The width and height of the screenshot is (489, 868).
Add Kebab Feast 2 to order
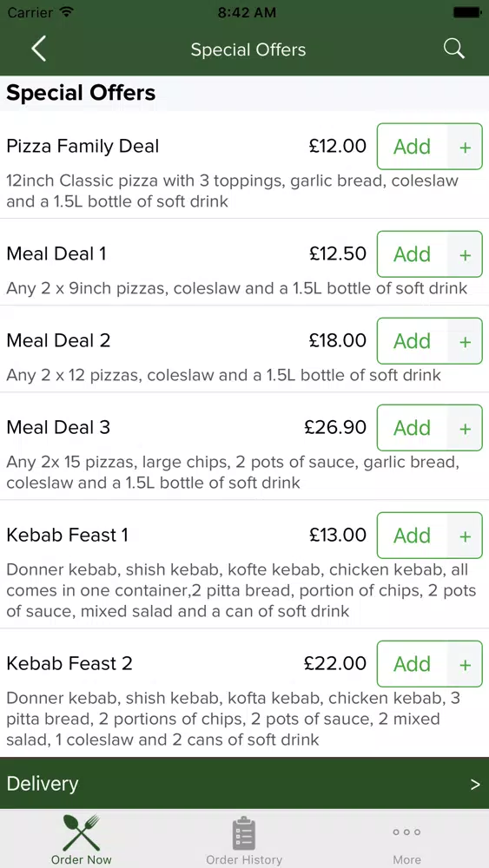point(412,664)
